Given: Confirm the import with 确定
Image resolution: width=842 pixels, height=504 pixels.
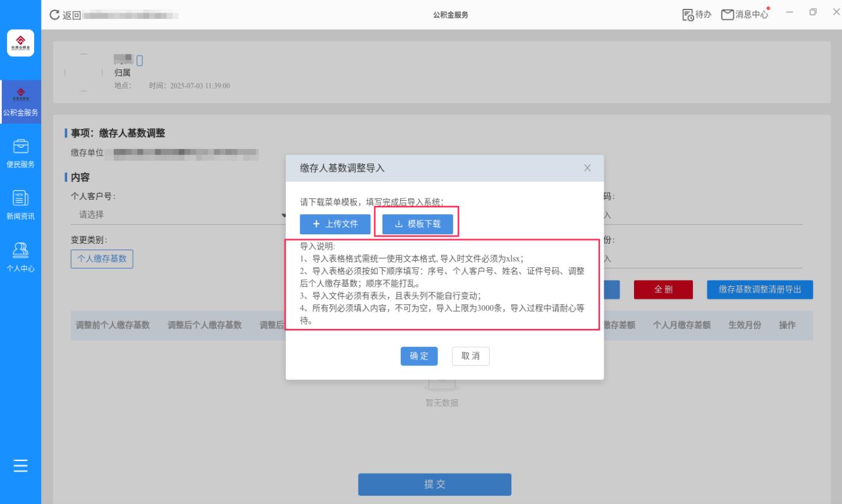Looking at the screenshot, I should 419,356.
